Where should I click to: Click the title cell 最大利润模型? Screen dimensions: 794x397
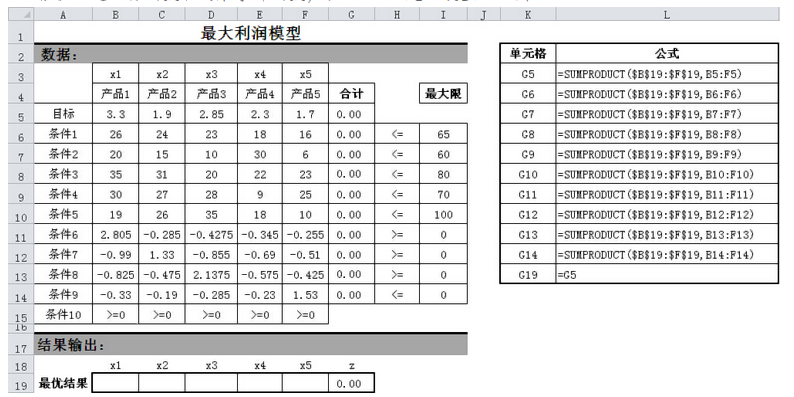click(x=251, y=33)
